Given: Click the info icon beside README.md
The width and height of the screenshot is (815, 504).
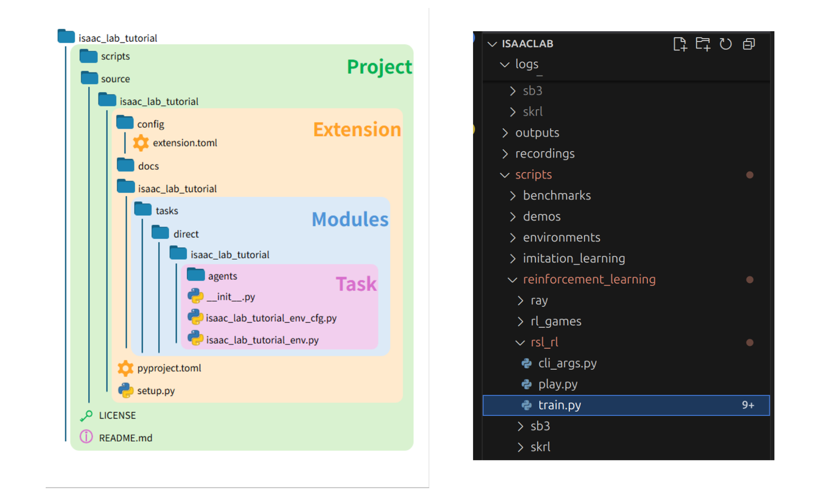Looking at the screenshot, I should pos(86,437).
